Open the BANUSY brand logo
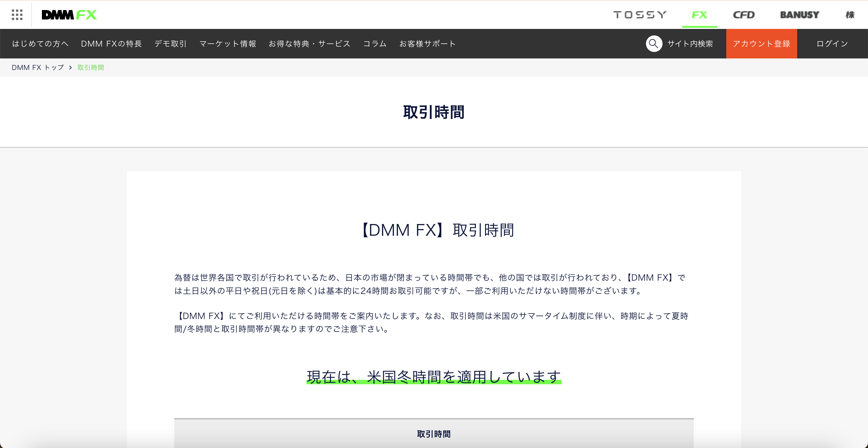Image resolution: width=868 pixels, height=448 pixels. pyautogui.click(x=799, y=15)
